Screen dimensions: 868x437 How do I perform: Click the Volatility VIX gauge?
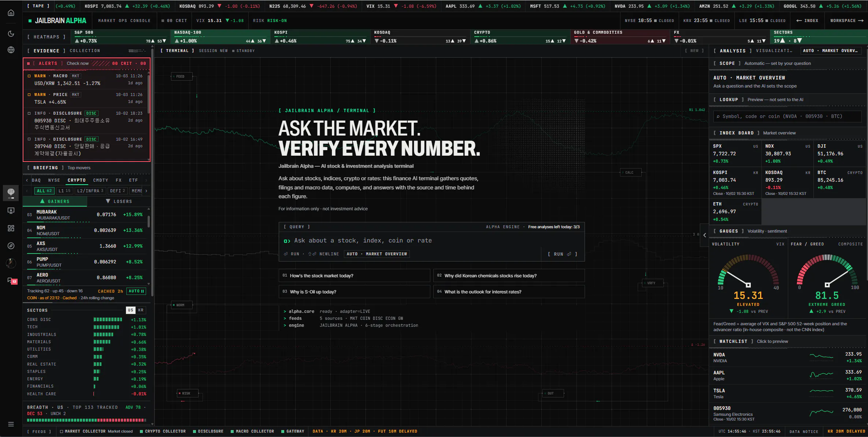(x=748, y=278)
